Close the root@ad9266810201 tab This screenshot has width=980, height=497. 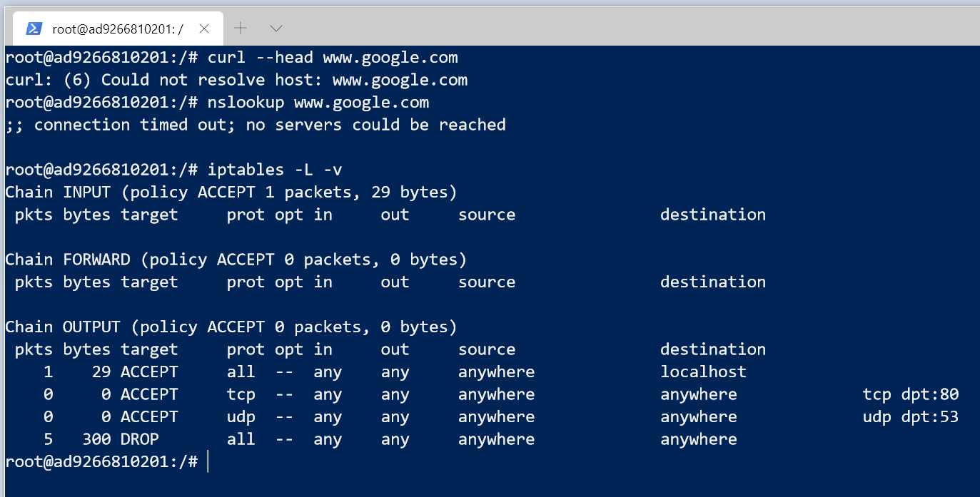204,29
